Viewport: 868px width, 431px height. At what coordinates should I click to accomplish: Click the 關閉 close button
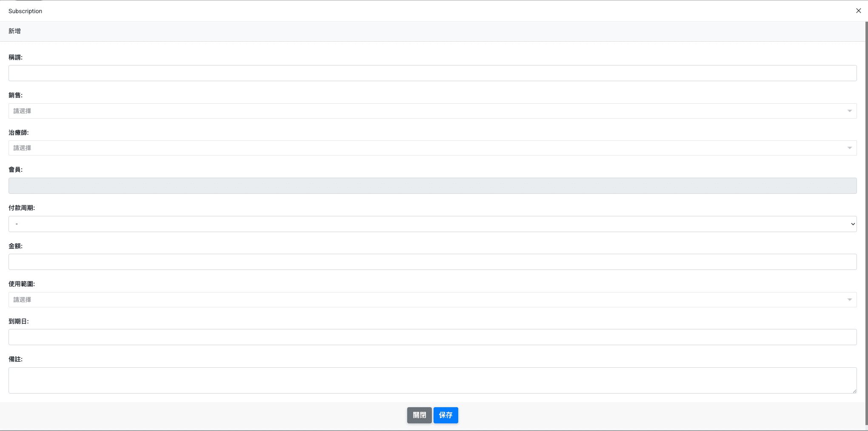pyautogui.click(x=419, y=415)
